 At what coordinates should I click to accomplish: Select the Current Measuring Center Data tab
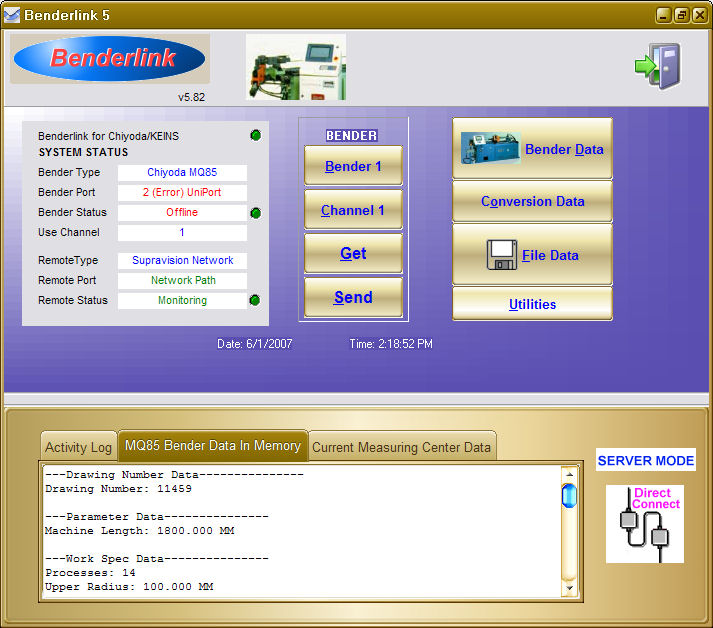click(401, 447)
